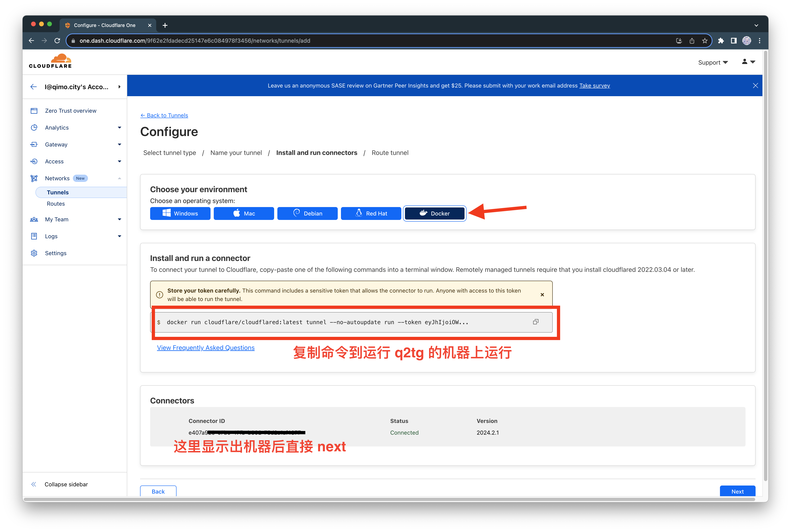791x532 pixels.
Task: Open browser extensions puzzle icon
Action: point(721,41)
